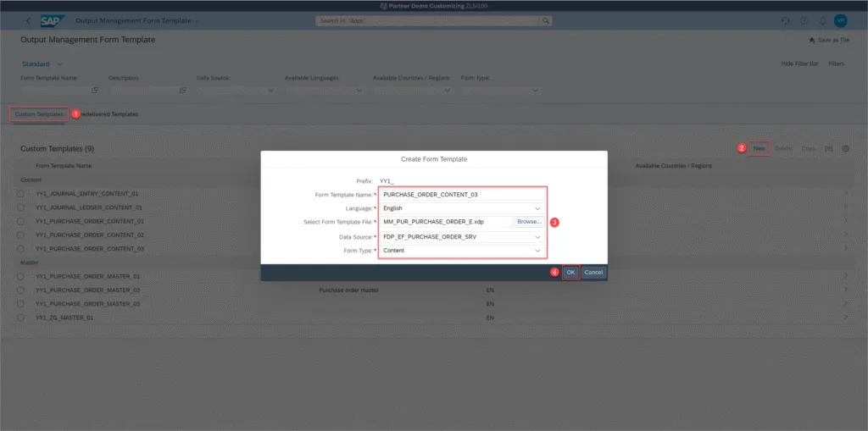Viewport: 868px width, 431px height.
Task: Switch to Custom Templates tab
Action: (39, 114)
